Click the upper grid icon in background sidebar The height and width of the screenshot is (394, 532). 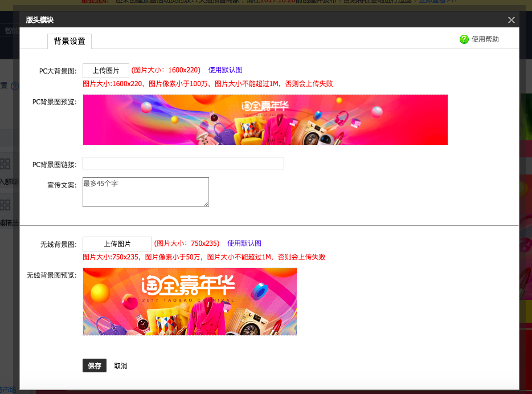pos(5,164)
